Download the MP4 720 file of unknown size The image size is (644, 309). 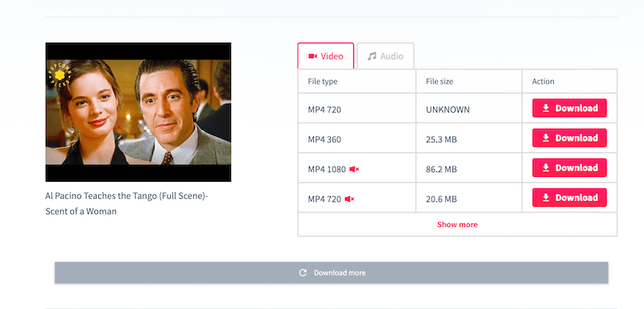(x=569, y=108)
